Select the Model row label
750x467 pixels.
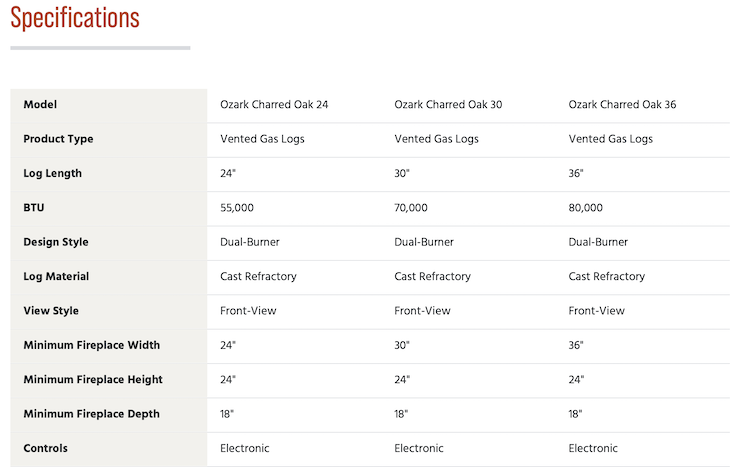click(40, 104)
